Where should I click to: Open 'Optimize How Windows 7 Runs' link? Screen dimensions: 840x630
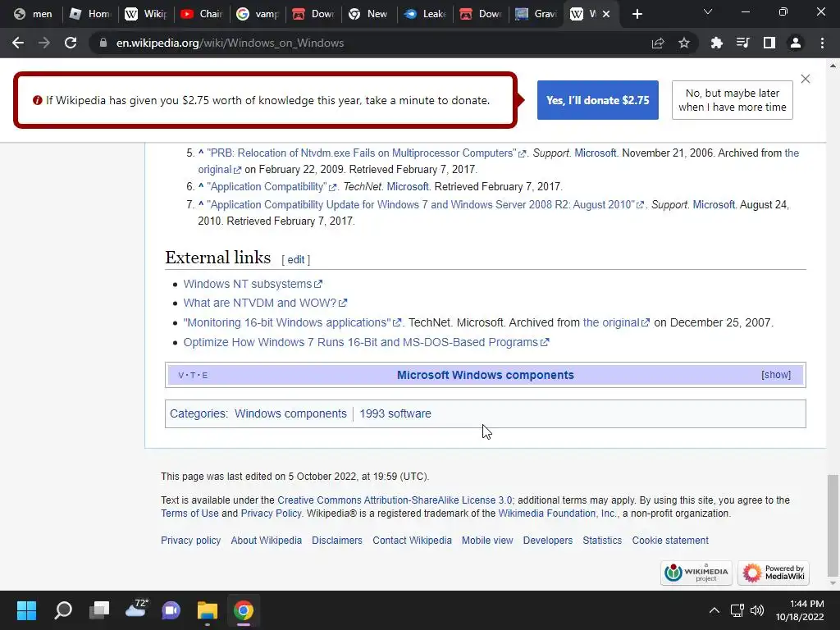tap(366, 342)
